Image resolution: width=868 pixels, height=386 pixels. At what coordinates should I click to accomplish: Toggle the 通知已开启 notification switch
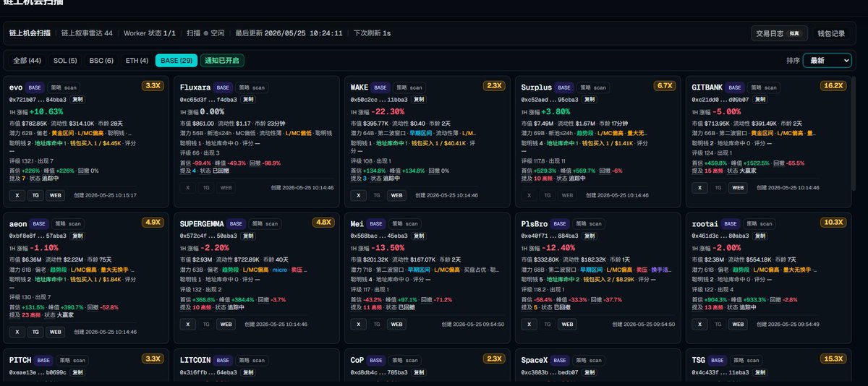222,61
